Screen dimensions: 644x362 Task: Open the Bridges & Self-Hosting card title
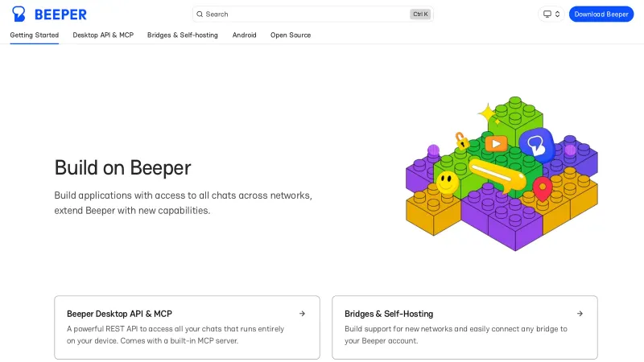pyautogui.click(x=389, y=314)
